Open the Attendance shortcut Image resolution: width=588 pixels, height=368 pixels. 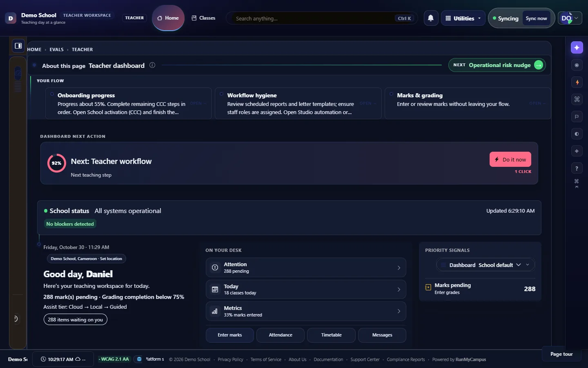coord(281,335)
